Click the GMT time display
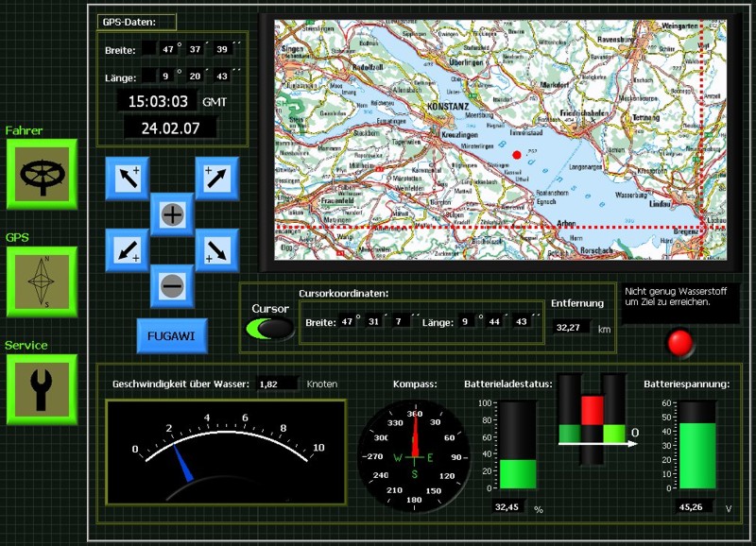The width and height of the screenshot is (756, 546). (x=158, y=101)
